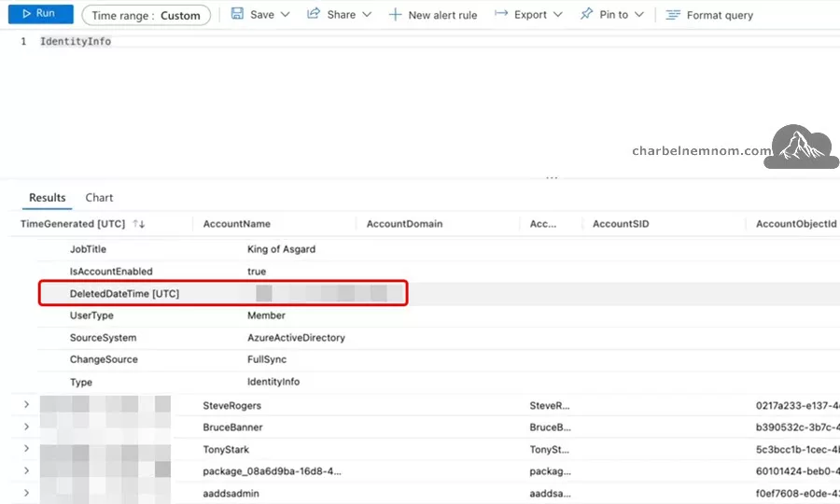This screenshot has width=840, height=504.
Task: Select the package_08a6d9ba-16d8-4... cell
Action: tap(272, 471)
